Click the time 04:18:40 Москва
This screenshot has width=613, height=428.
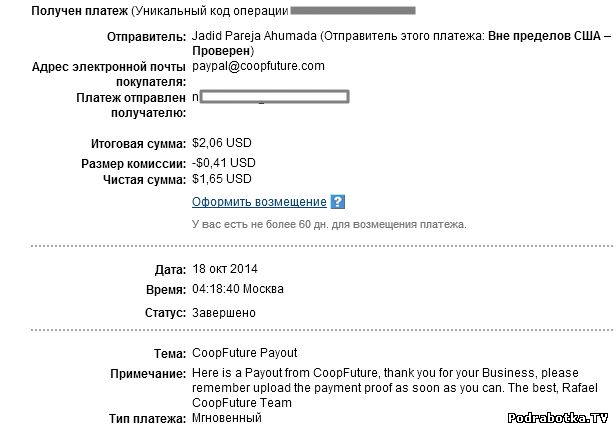(x=236, y=289)
